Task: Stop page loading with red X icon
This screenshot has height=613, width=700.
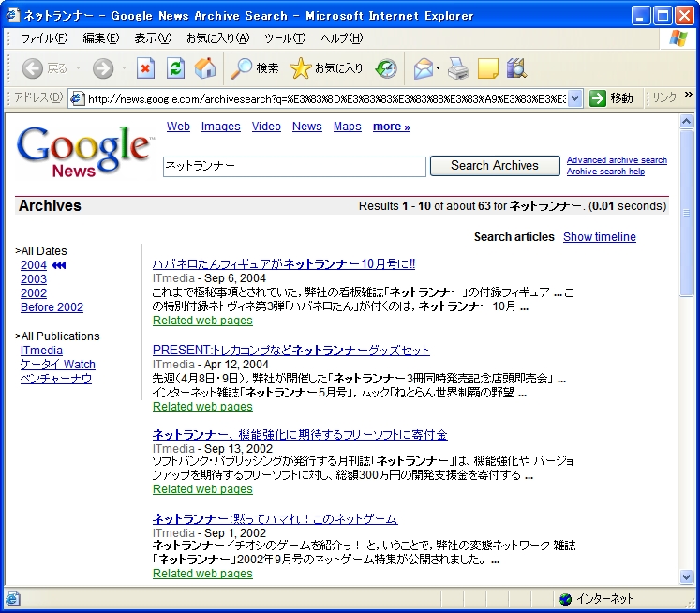Action: coord(145,68)
